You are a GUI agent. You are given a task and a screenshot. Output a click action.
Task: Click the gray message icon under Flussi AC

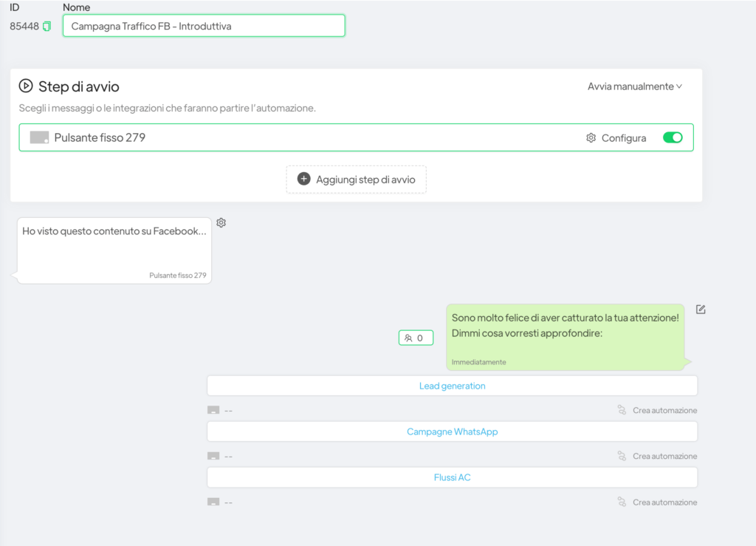pos(213,502)
